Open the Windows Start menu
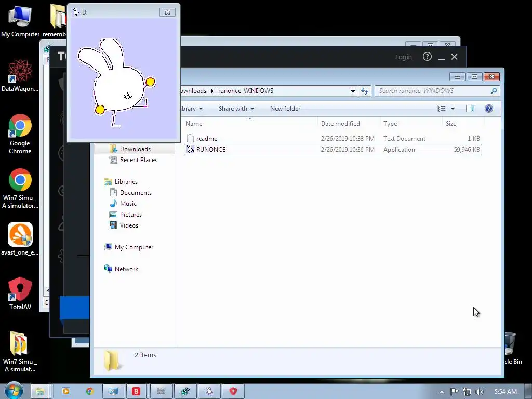Screen dimensions: 532x399 click(x=14, y=391)
